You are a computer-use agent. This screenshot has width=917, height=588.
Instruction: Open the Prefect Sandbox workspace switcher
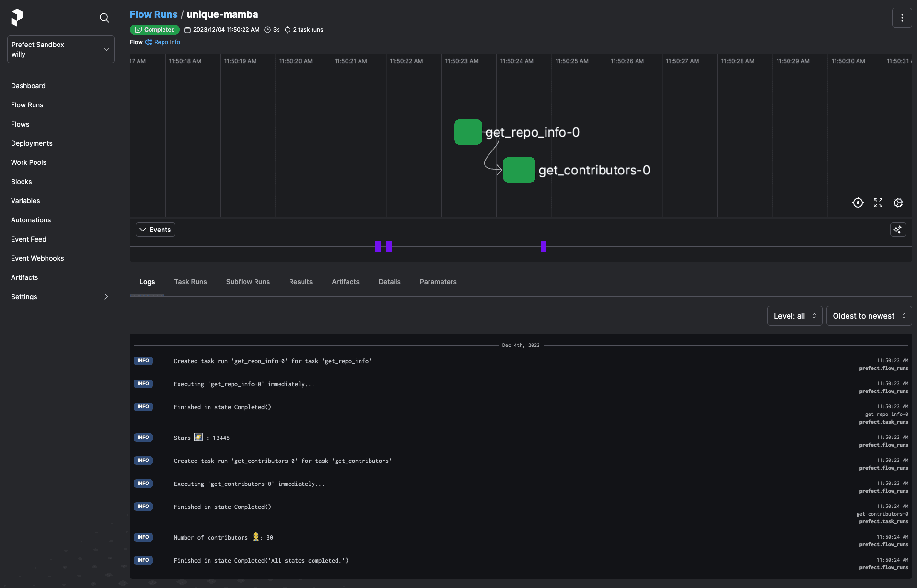[x=61, y=49]
